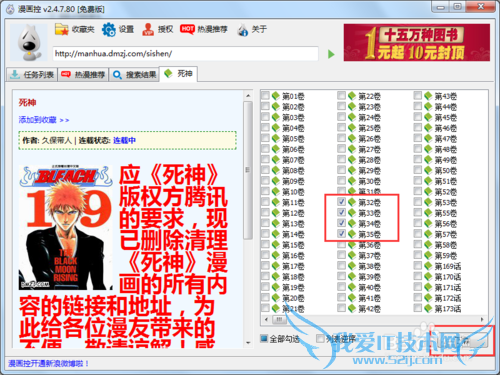Viewport: 500px width, 375px height.
Task: Click the Bleach volume 19 cover thumbnail
Action: [66, 227]
